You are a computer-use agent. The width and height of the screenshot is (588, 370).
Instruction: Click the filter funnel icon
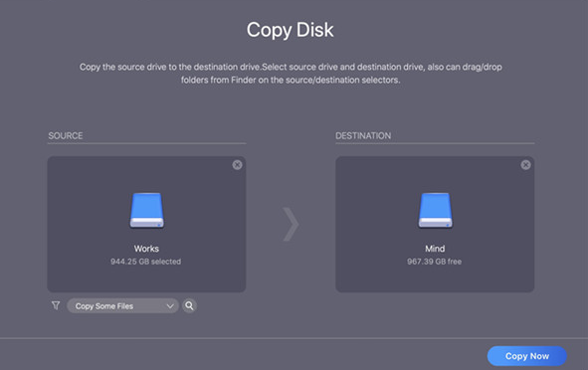click(x=56, y=305)
